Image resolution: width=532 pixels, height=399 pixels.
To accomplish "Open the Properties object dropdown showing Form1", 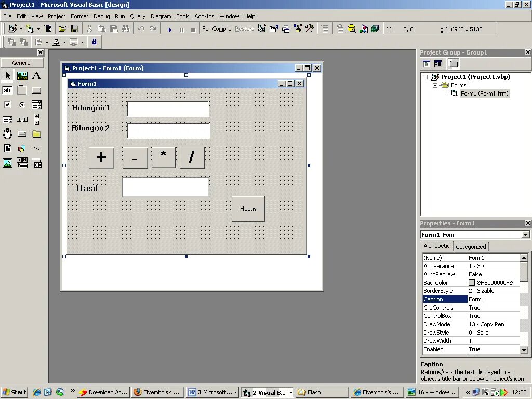I will [525, 234].
